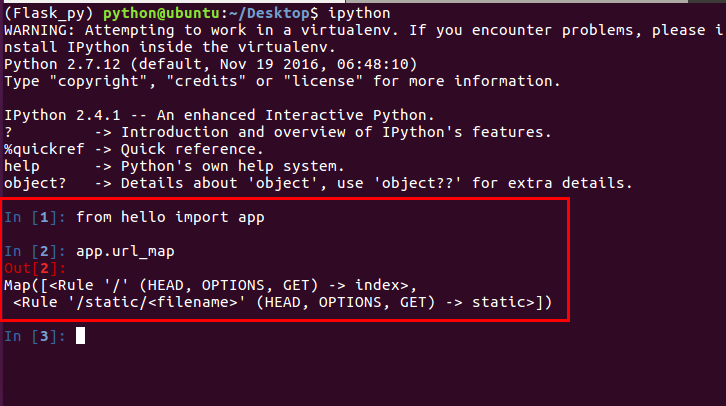This screenshot has height=406, width=726.
Task: Click the In [3] prompt label
Action: pyautogui.click(x=35, y=336)
